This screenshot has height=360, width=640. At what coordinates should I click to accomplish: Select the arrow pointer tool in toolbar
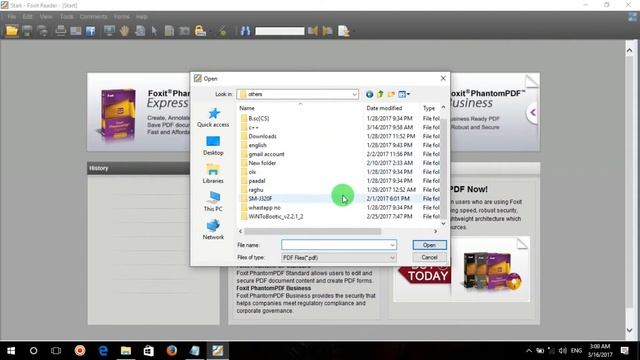point(154,31)
